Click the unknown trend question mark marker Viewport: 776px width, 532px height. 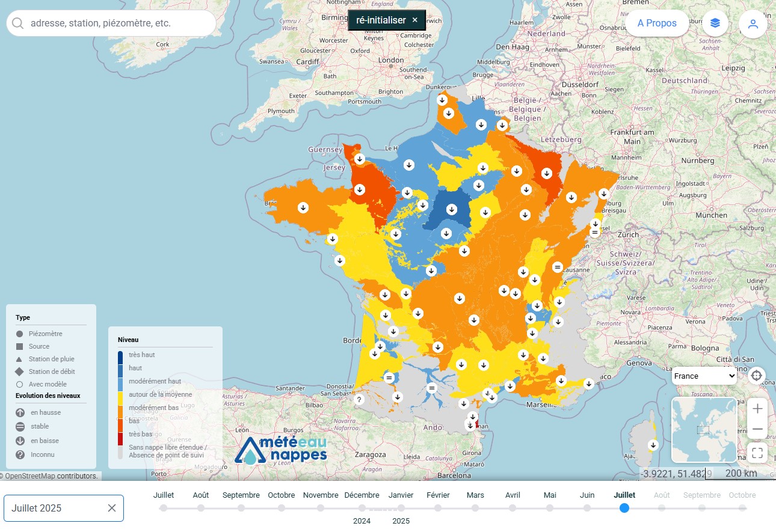click(x=359, y=400)
